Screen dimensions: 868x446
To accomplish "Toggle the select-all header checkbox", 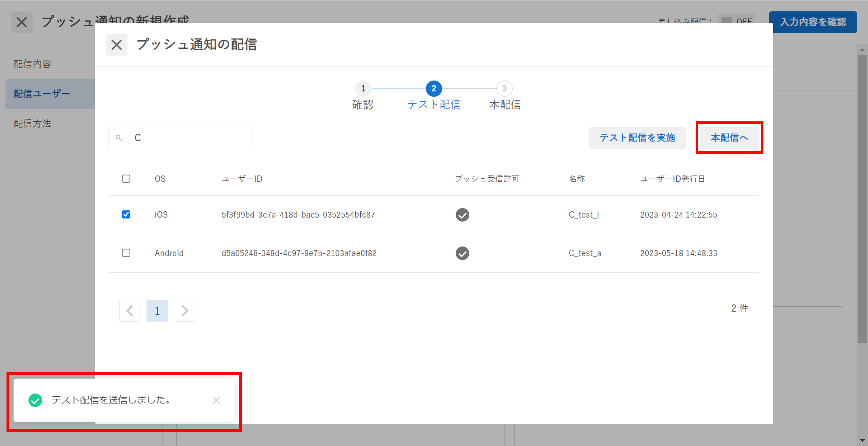I will (x=126, y=179).
